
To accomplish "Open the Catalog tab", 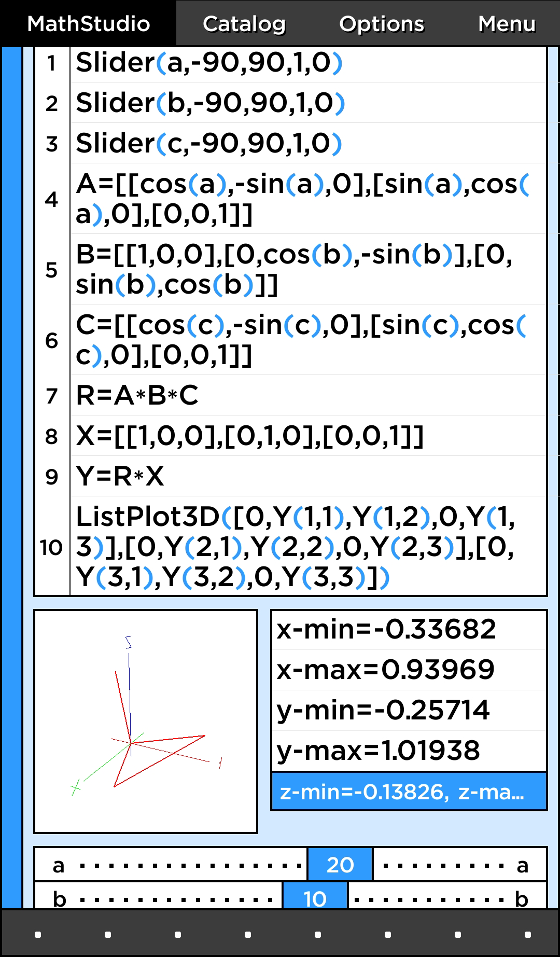I will pos(244,23).
